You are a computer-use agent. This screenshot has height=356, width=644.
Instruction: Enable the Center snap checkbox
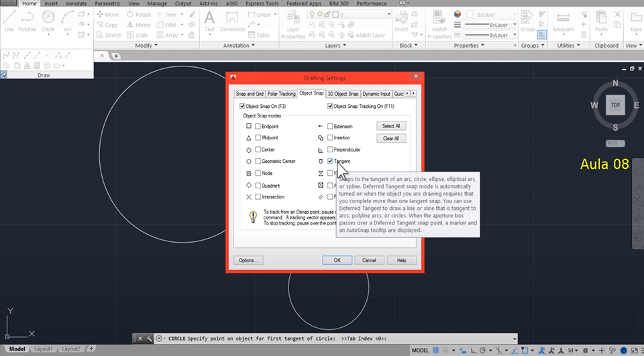(258, 150)
